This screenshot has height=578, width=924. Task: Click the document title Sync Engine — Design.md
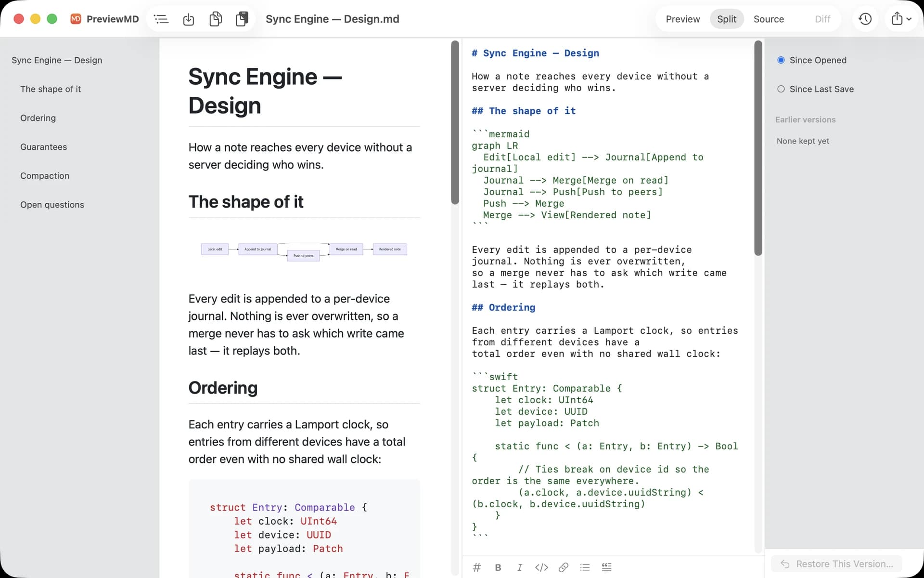click(x=333, y=19)
